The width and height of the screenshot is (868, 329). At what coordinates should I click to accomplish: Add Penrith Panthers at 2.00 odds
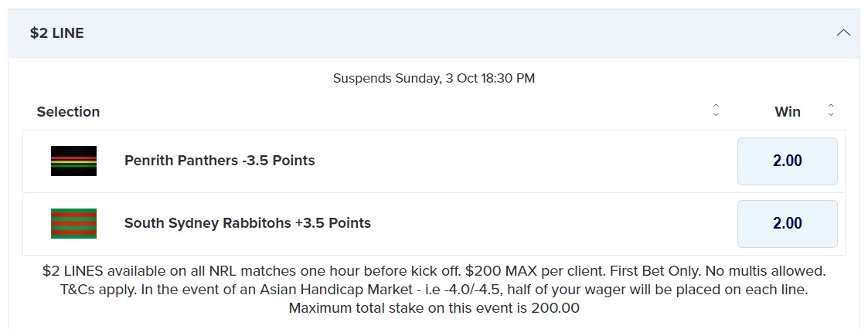point(787,161)
